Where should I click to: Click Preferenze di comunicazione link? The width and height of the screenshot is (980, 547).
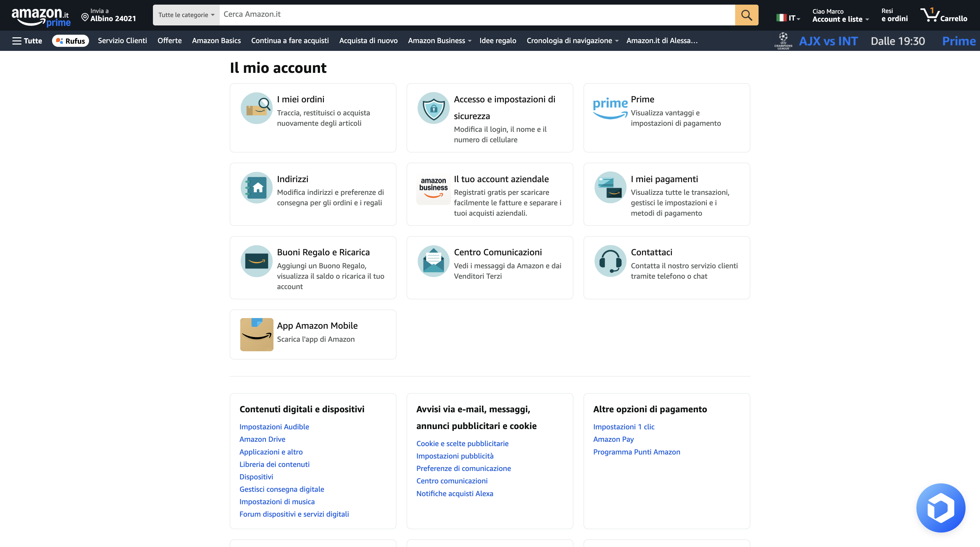463,469
